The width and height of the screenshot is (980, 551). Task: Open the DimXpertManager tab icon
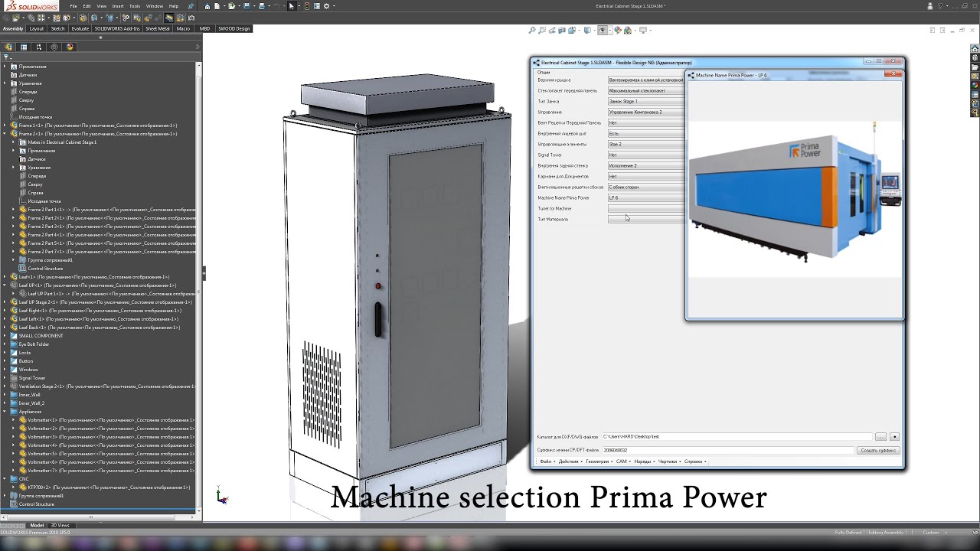coord(54,47)
